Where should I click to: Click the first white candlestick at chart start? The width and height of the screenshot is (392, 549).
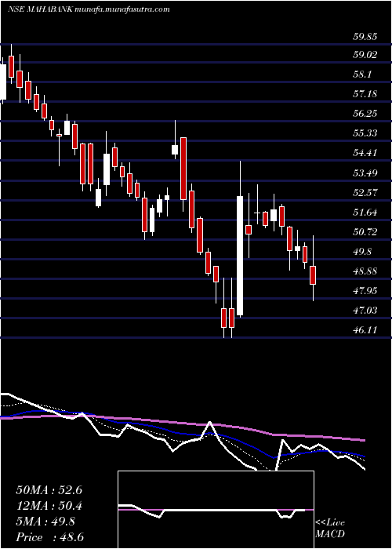pyautogui.click(x=3, y=82)
